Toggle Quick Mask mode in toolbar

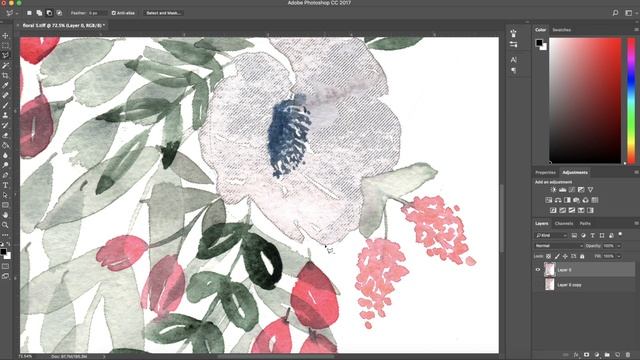5,266
